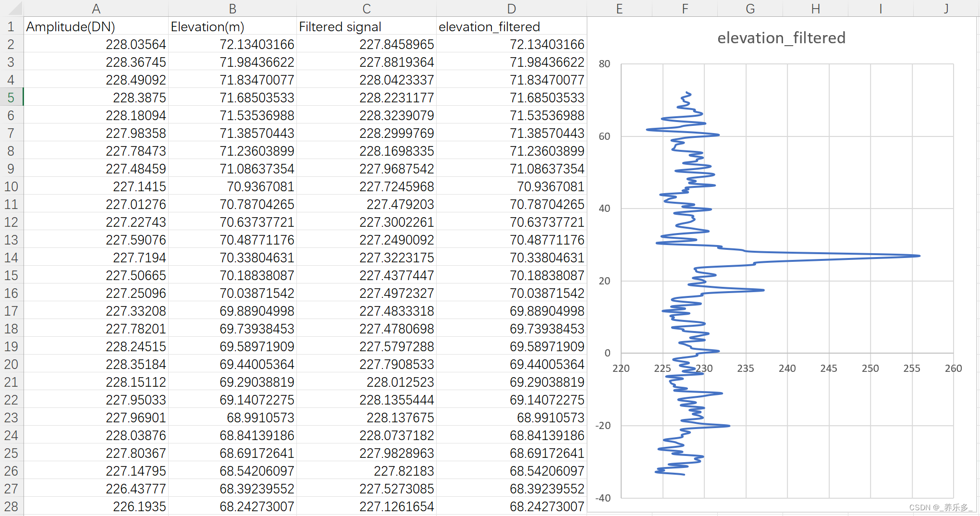Image resolution: width=980 pixels, height=516 pixels.
Task: Select row 1 header
Action: [x=12, y=26]
